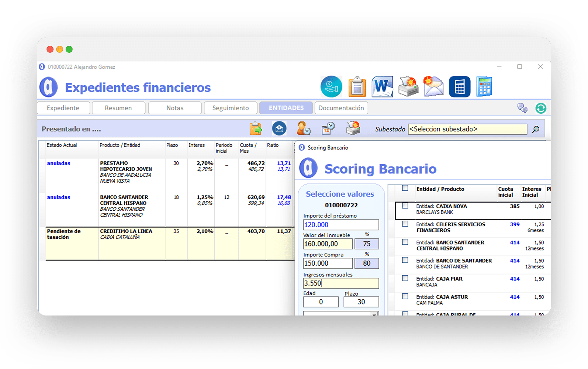The image size is (588, 369).
Task: Check the CELERIS SERVICIOS FINANCIEROS checkbox
Action: [405, 224]
